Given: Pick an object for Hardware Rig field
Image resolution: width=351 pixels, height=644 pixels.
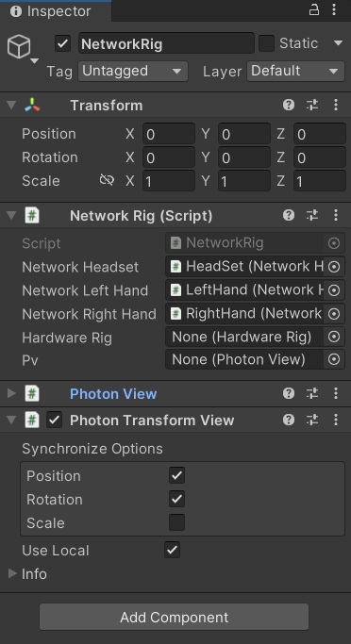Looking at the screenshot, I should (334, 338).
